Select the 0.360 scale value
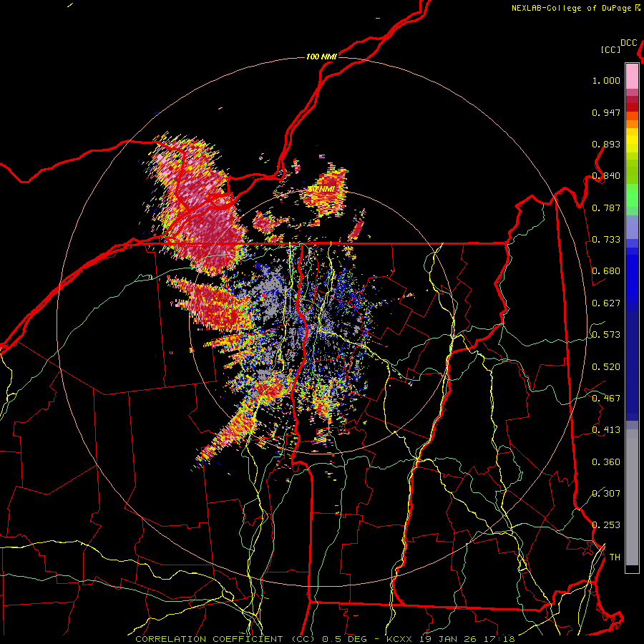The width and height of the screenshot is (644, 644). click(606, 462)
